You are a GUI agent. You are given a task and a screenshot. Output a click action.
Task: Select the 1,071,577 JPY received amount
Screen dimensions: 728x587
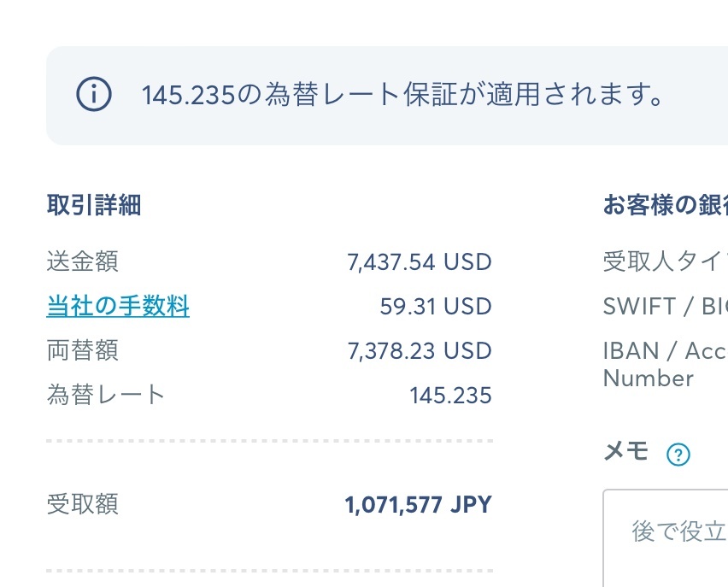click(x=419, y=505)
